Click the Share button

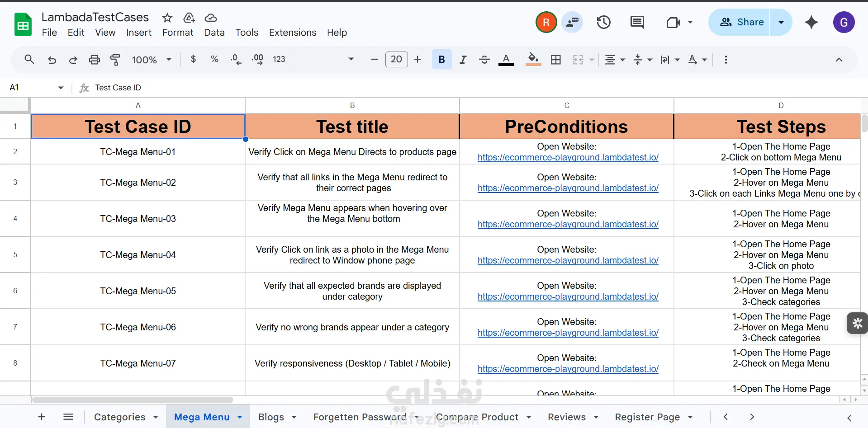coord(739,22)
